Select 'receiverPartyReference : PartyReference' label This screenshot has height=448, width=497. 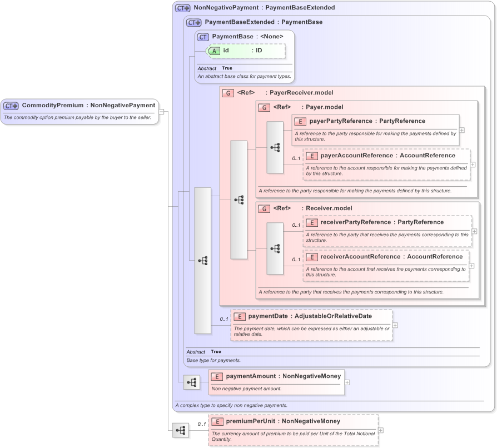click(x=382, y=222)
